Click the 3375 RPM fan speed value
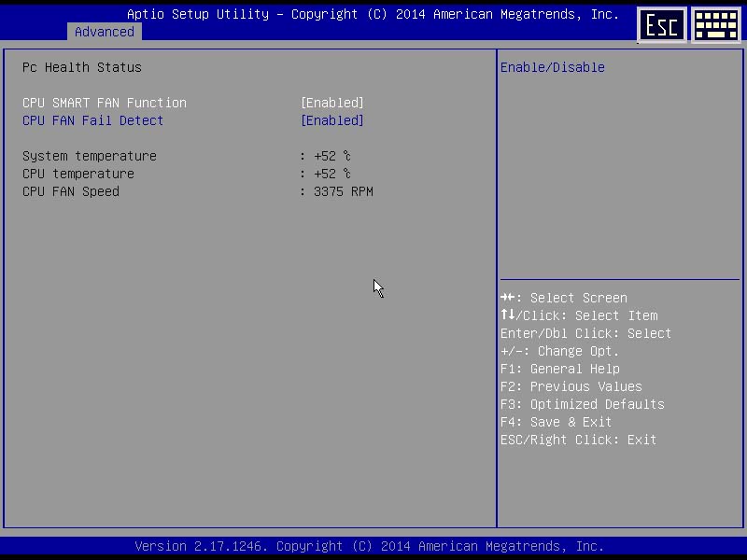The height and width of the screenshot is (560, 747). (x=344, y=191)
